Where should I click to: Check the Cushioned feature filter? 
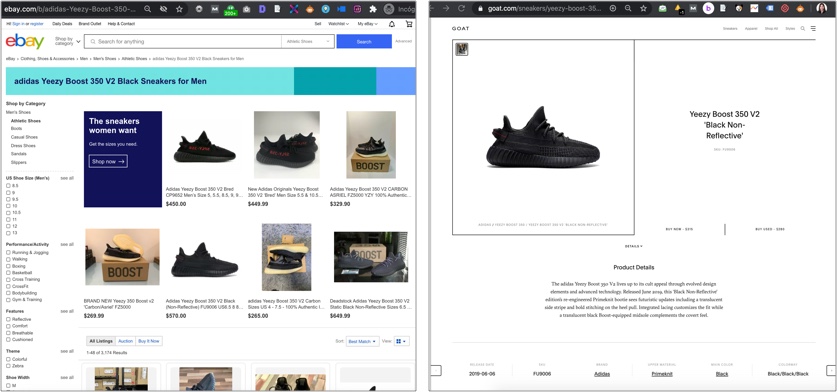(x=8, y=340)
